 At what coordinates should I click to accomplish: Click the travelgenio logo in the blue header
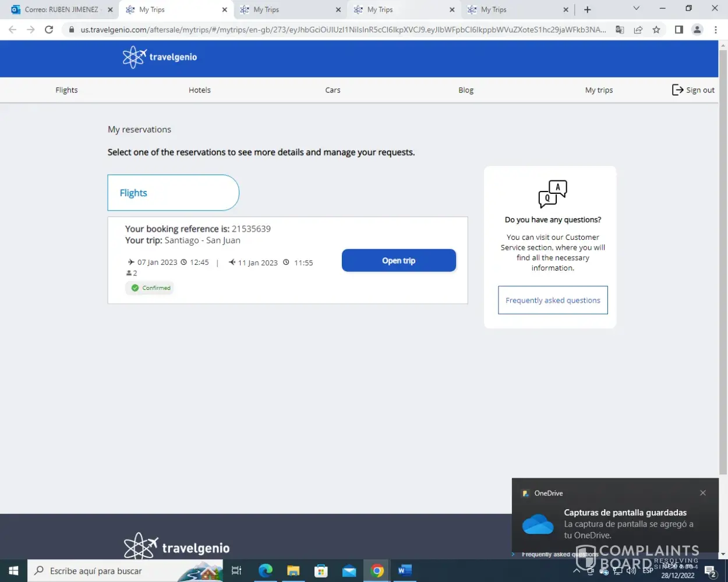coord(160,57)
